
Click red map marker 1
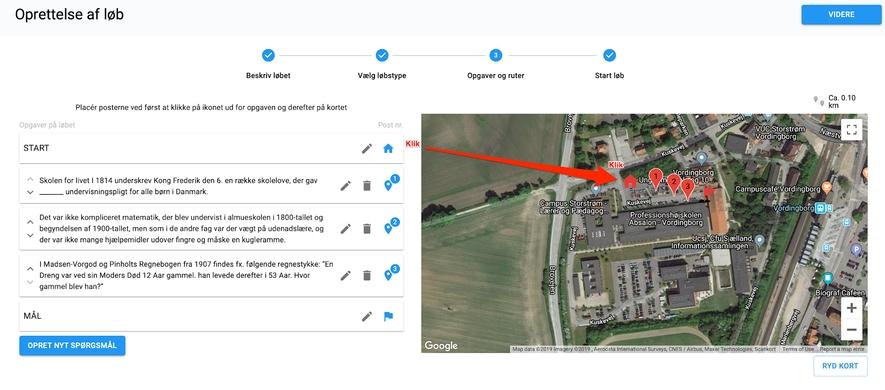655,178
